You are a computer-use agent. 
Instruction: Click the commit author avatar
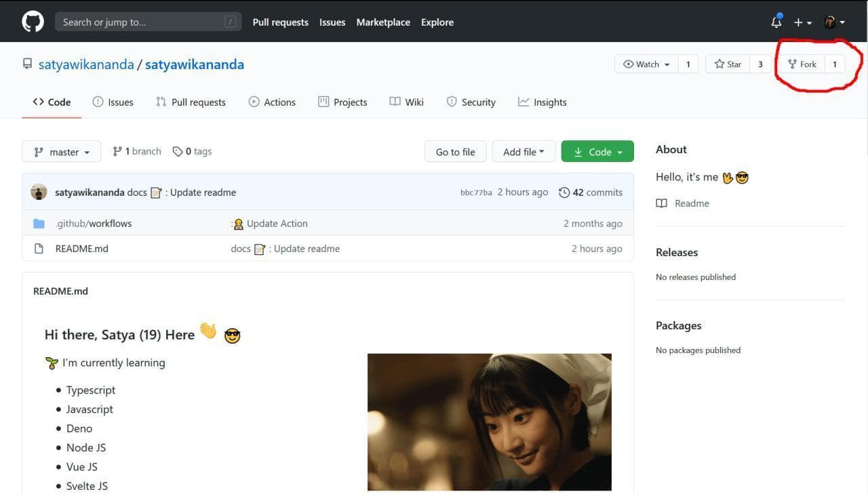39,192
